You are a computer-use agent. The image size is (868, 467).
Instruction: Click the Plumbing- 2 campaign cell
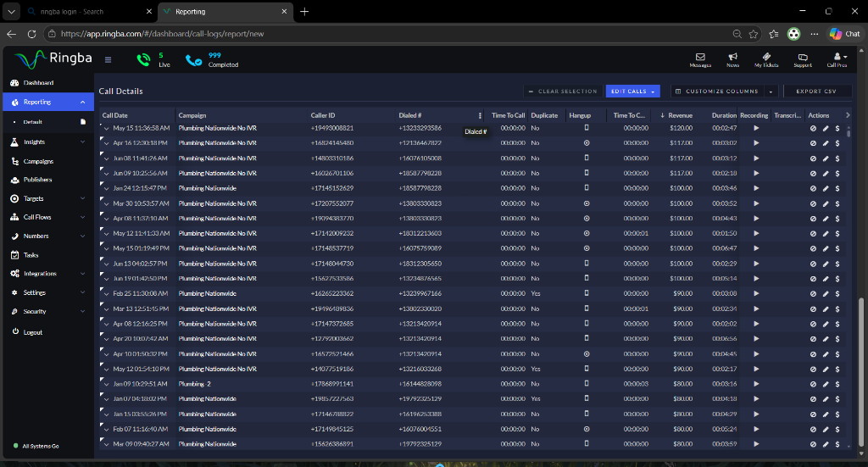click(194, 384)
